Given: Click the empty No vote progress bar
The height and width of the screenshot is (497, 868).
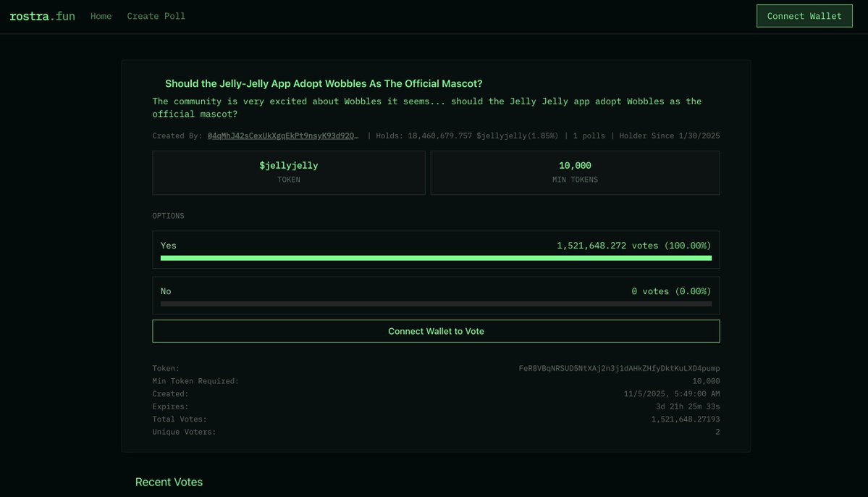Looking at the screenshot, I should click(x=436, y=304).
